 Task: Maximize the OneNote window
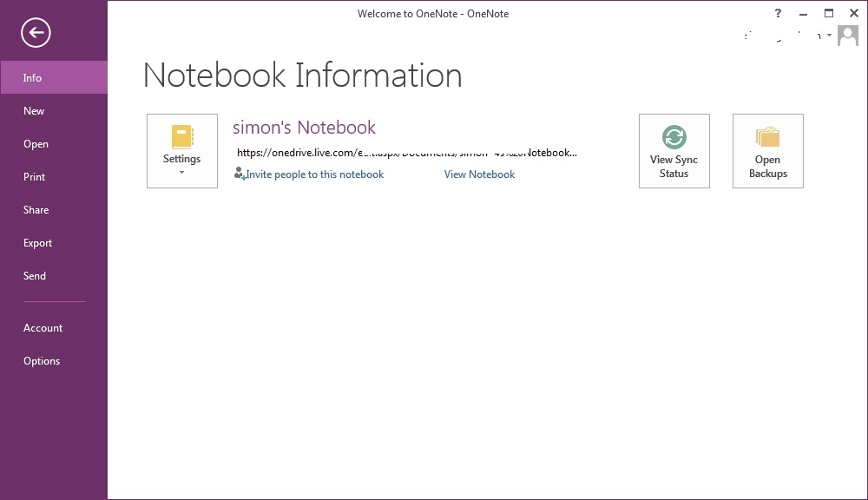click(x=829, y=13)
